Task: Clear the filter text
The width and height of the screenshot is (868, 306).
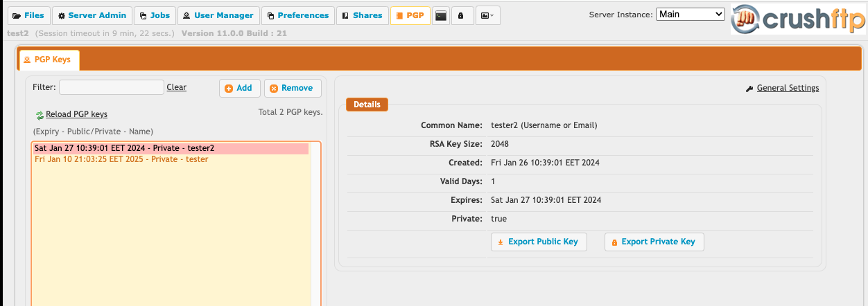Action: pyautogui.click(x=176, y=87)
